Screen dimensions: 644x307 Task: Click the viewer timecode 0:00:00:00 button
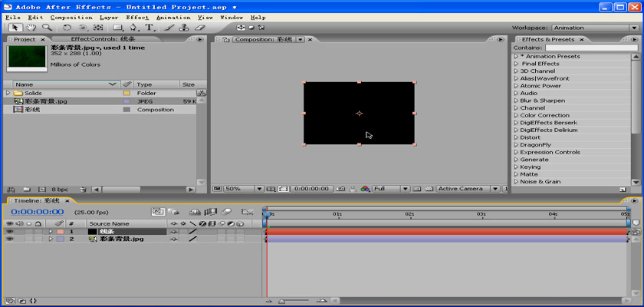click(x=312, y=189)
